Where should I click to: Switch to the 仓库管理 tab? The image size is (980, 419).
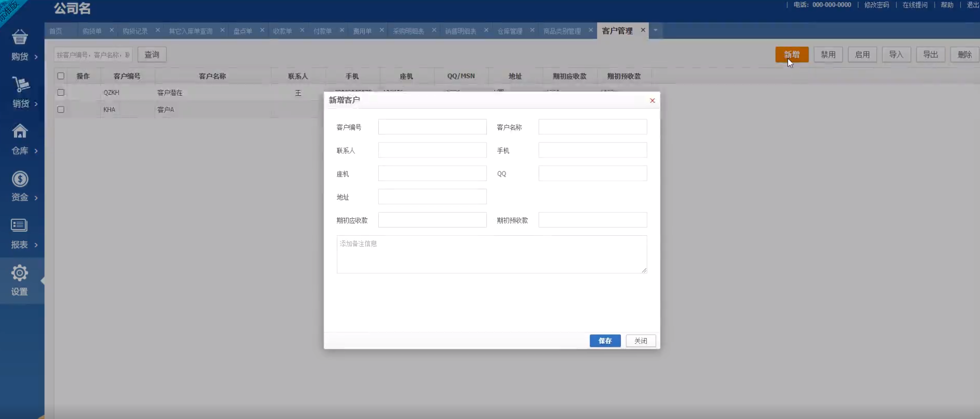(510, 31)
